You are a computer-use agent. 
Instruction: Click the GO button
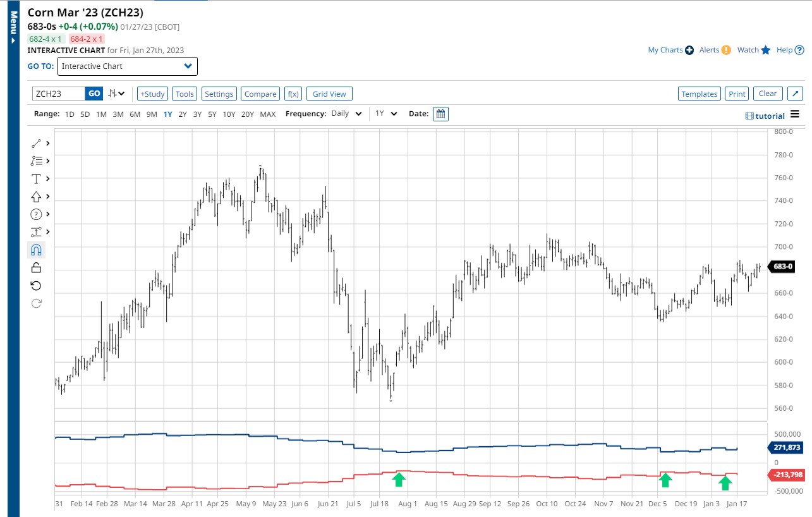[x=94, y=94]
